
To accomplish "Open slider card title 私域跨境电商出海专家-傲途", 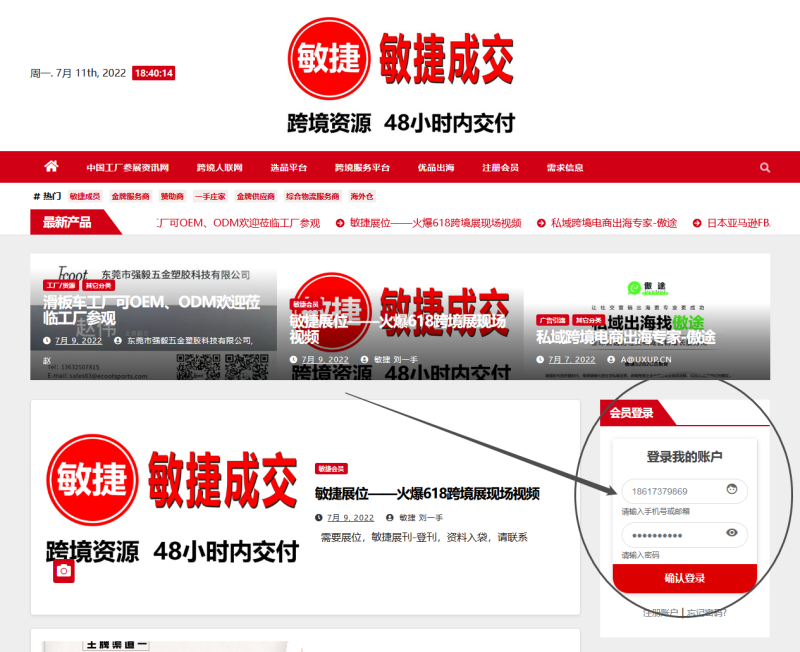I will pos(626,337).
